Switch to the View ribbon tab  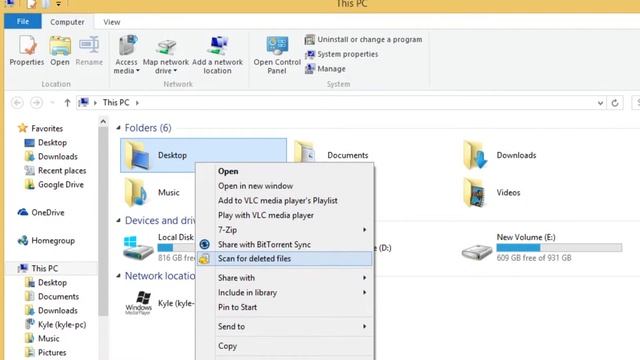pyautogui.click(x=111, y=22)
